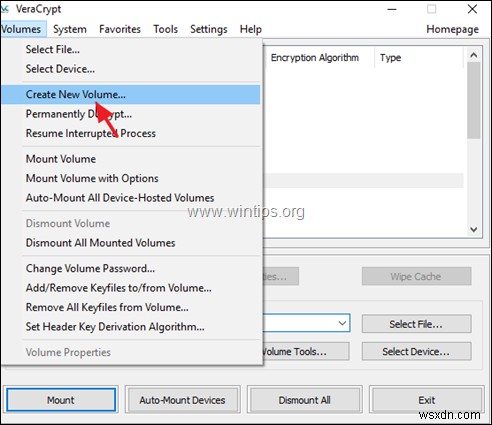The height and width of the screenshot is (425, 492).
Task: Click the Select File... button
Action: click(x=416, y=324)
